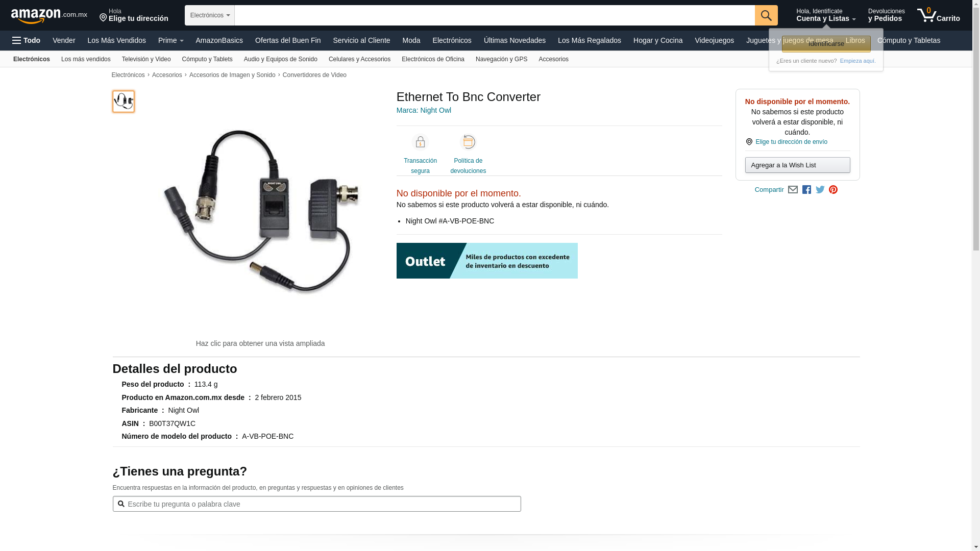Focus the question search input field
The image size is (980, 551).
(x=316, y=504)
